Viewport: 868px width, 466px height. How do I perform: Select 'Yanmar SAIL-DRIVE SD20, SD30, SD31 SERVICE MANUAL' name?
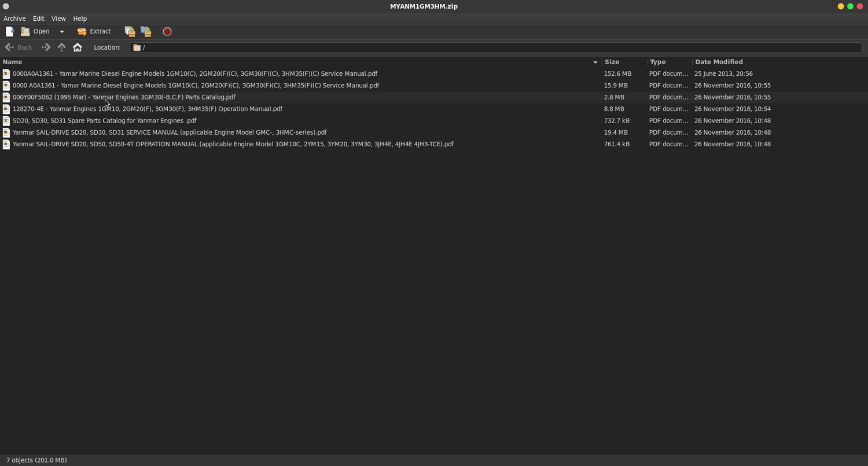click(x=170, y=132)
